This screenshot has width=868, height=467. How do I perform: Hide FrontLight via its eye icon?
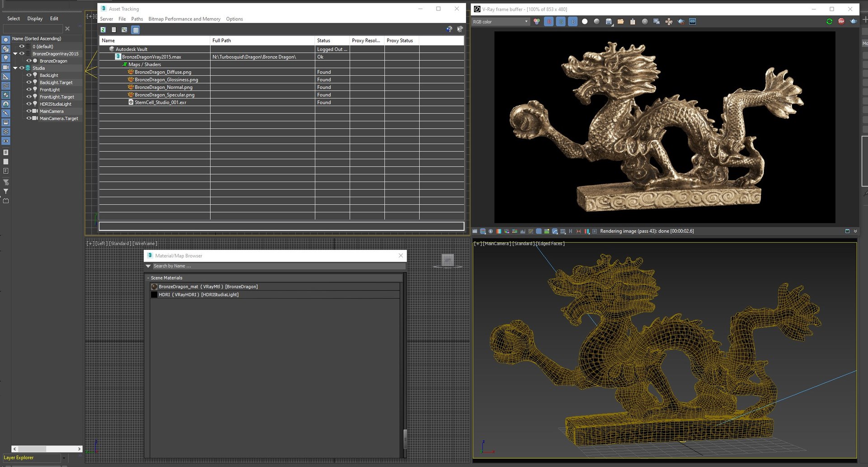click(29, 89)
